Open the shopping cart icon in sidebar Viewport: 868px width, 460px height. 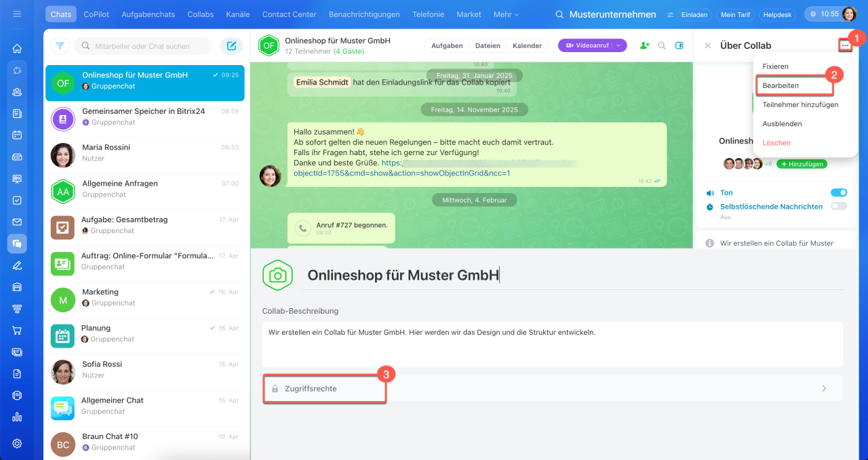17,331
